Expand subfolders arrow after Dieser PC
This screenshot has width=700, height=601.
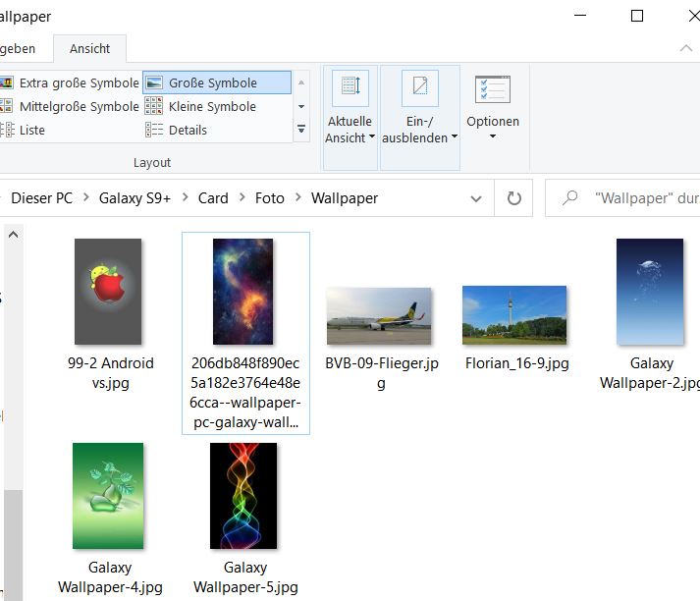[x=86, y=197]
